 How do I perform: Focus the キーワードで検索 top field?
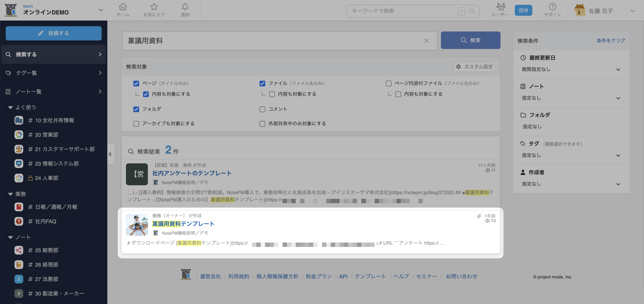[x=412, y=11]
